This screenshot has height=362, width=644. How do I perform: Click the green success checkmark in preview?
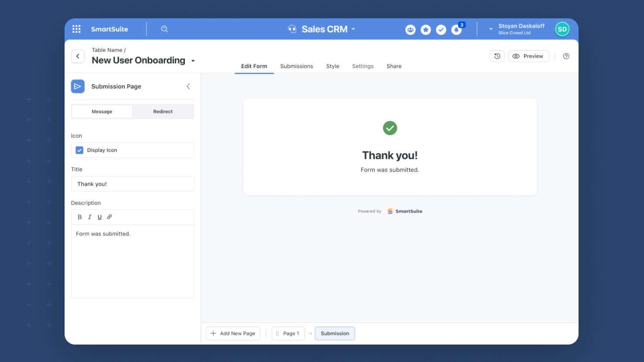click(390, 128)
